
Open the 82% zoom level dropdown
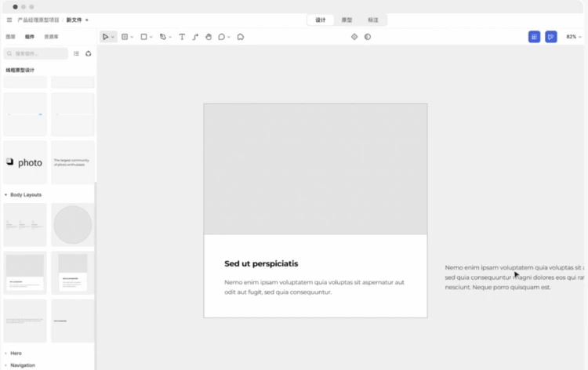point(574,37)
